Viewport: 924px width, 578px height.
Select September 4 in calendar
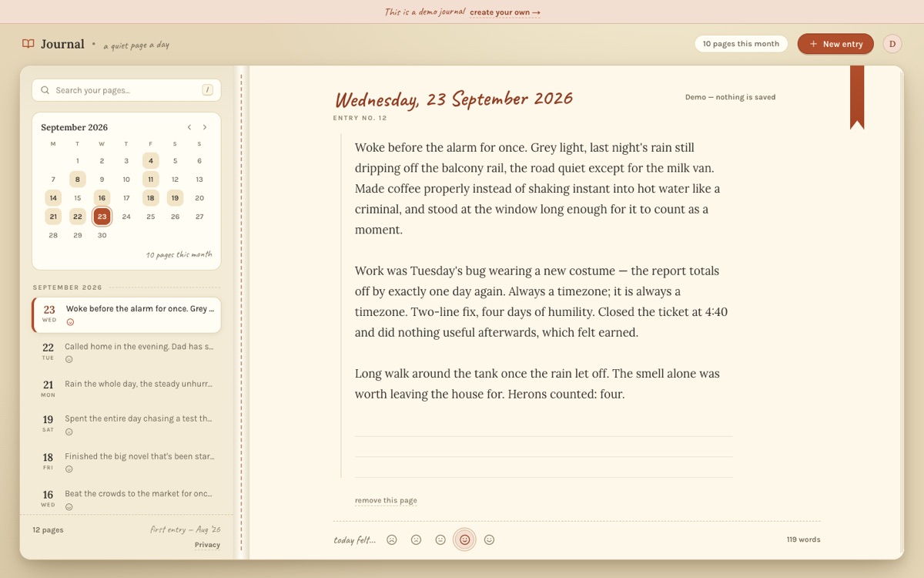pyautogui.click(x=151, y=161)
